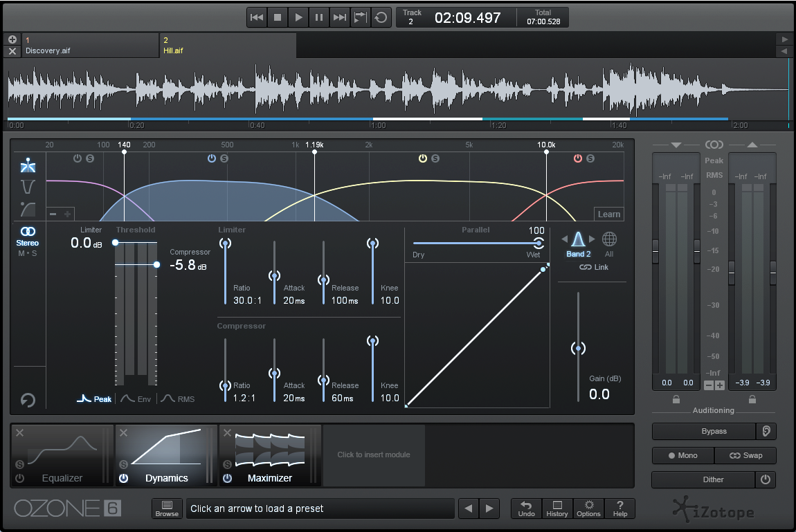Add a crossover band with plus

(x=68, y=214)
